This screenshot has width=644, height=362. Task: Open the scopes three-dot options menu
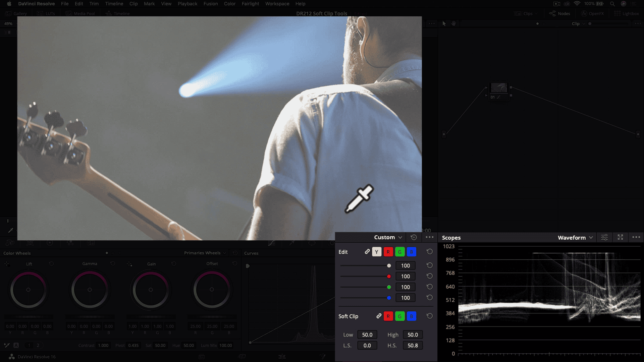[x=636, y=237]
